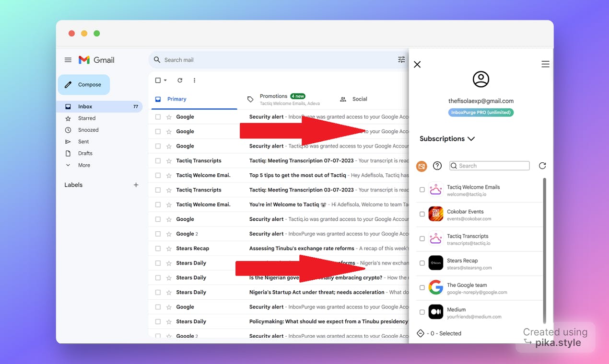This screenshot has height=364, width=609.
Task: Click the inbox refresh icon
Action: [x=180, y=80]
